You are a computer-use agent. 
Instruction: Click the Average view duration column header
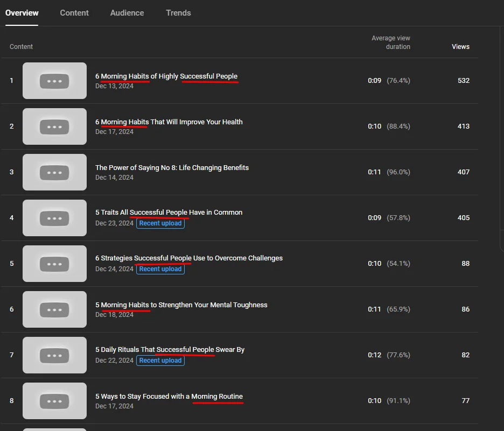tap(391, 43)
